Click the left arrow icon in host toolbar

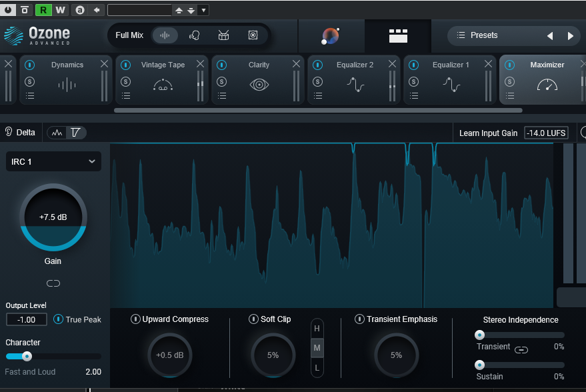coord(97,10)
